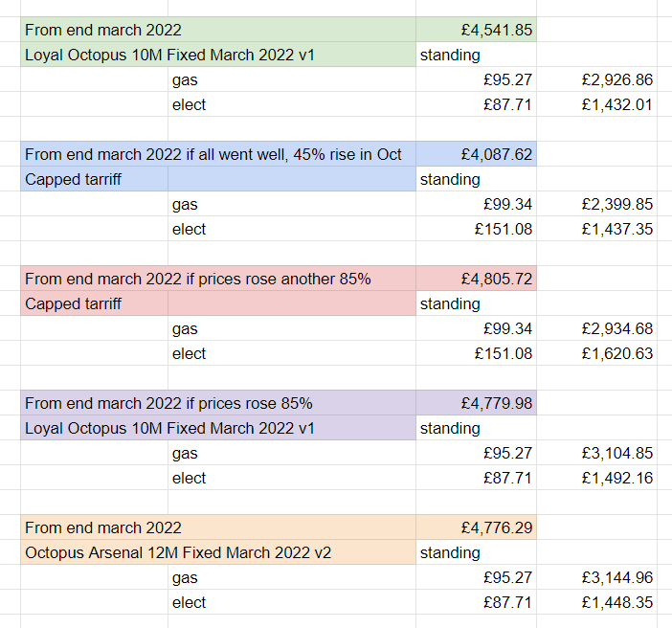This screenshot has height=628, width=672.
Task: Select the elect cost cell £1,432.01
Action: [x=596, y=104]
